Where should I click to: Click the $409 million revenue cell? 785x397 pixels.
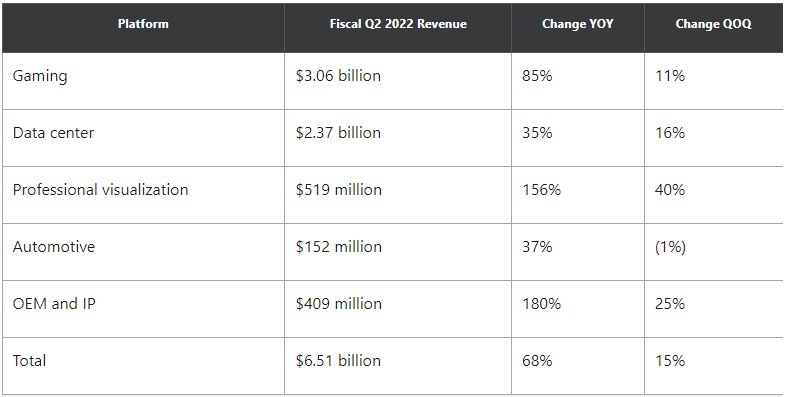(x=338, y=304)
